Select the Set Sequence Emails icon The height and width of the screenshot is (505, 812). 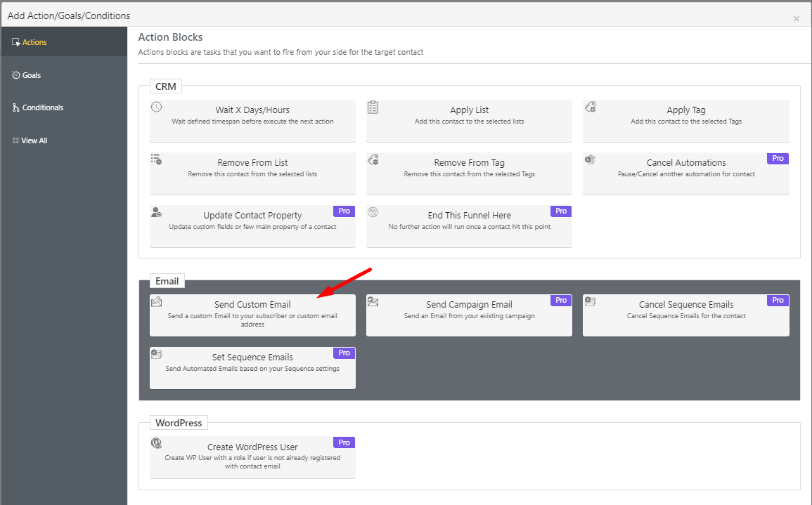point(155,352)
